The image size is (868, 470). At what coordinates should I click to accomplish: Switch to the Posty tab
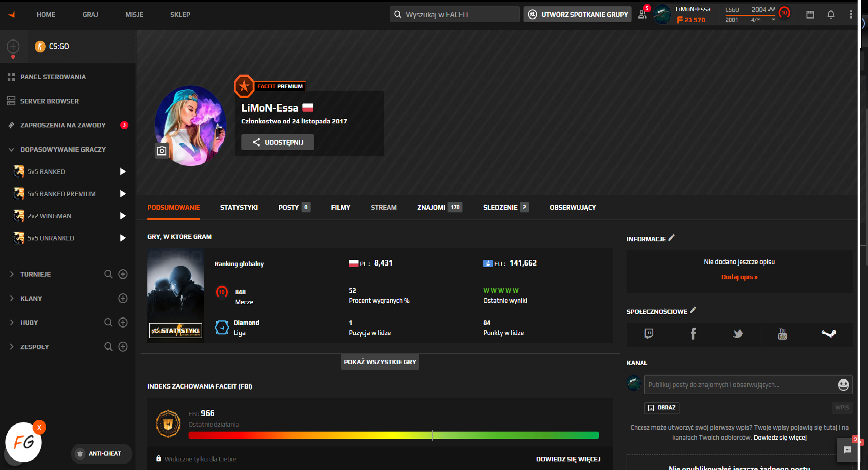[294, 207]
